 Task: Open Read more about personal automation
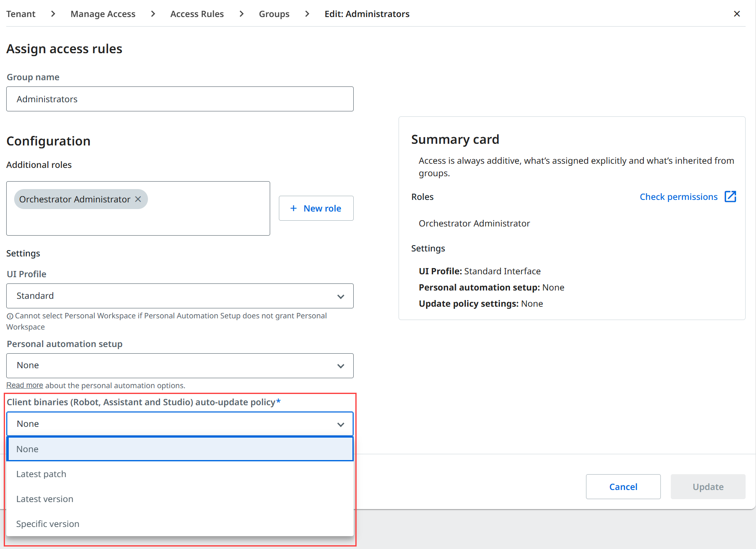[25, 385]
